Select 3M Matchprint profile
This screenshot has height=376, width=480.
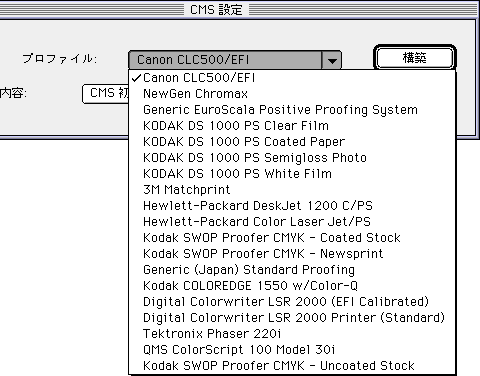[x=292, y=190]
